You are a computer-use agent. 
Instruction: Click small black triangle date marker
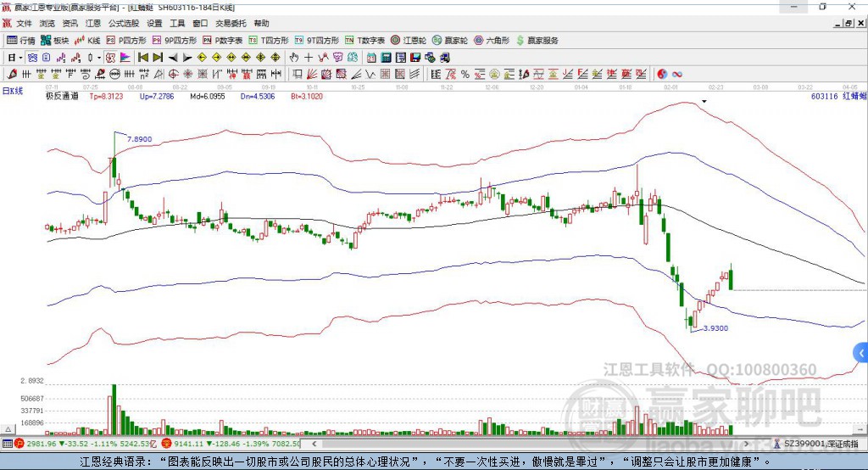point(704,102)
